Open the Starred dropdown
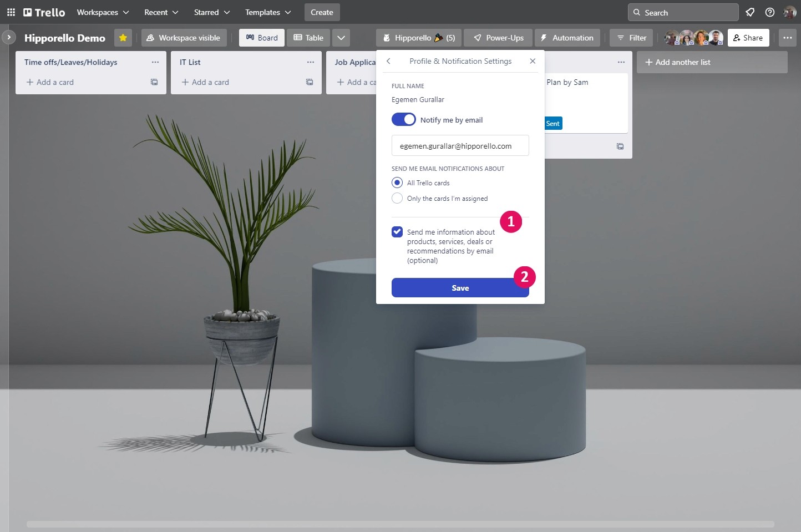 click(x=212, y=12)
